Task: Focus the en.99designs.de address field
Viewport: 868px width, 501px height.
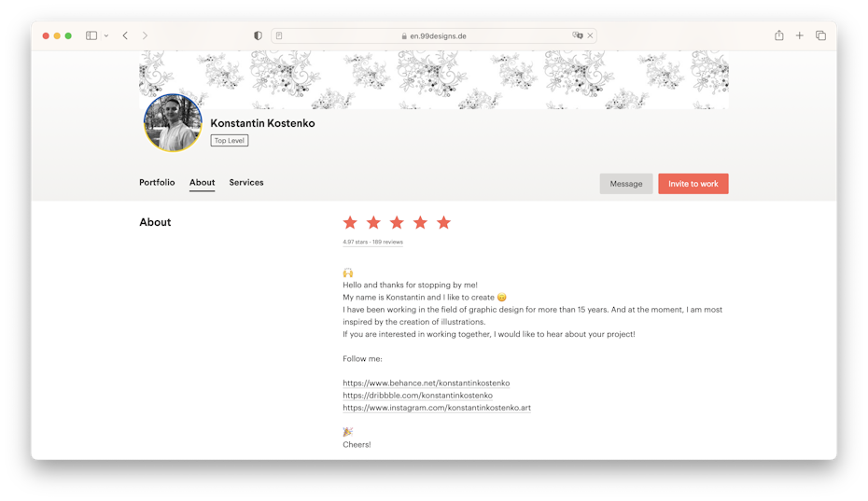Action: coord(433,35)
